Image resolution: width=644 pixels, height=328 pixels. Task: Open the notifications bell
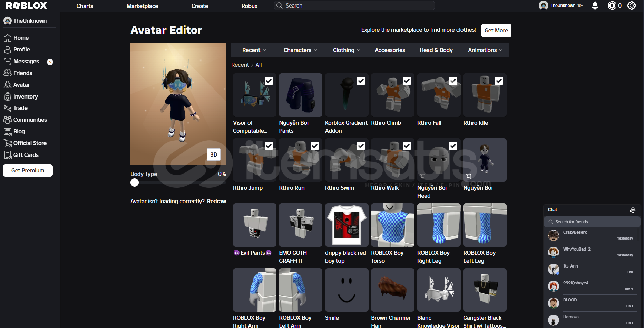point(595,6)
